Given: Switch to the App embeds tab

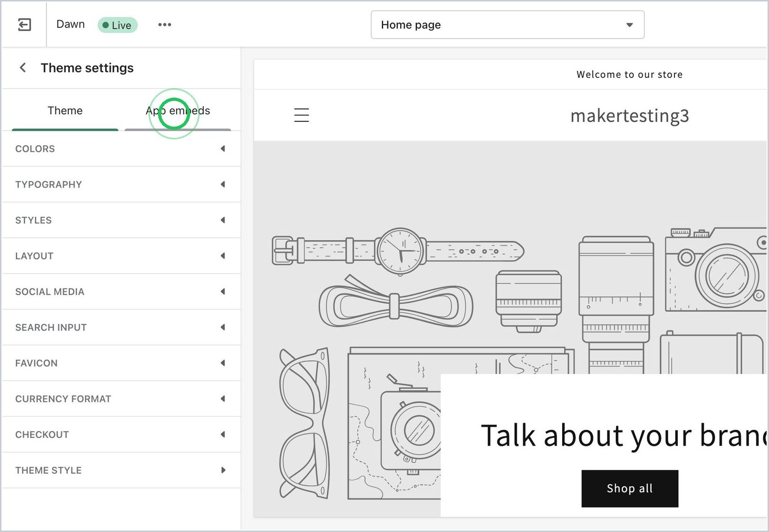Looking at the screenshot, I should pyautogui.click(x=178, y=111).
